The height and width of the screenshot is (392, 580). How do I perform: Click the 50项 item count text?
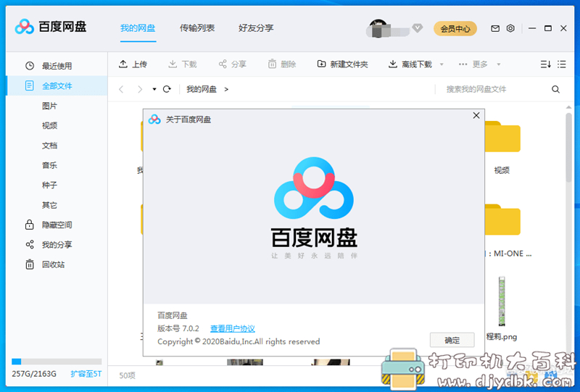coord(128,376)
